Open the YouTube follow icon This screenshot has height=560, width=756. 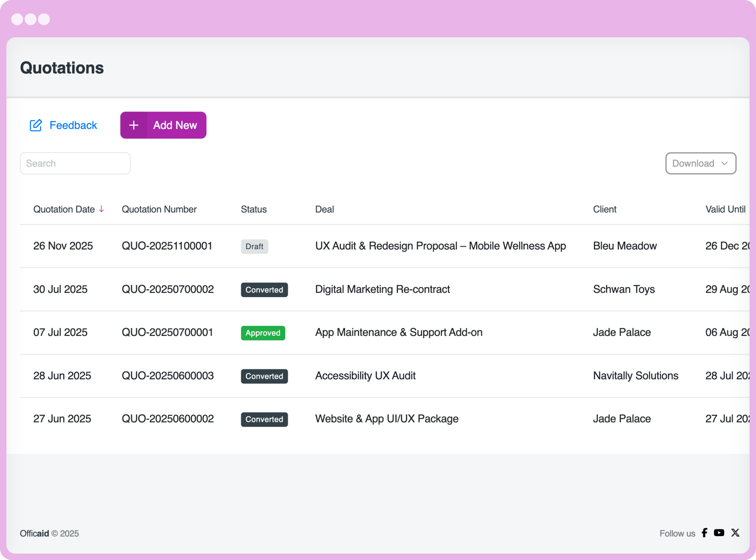719,533
